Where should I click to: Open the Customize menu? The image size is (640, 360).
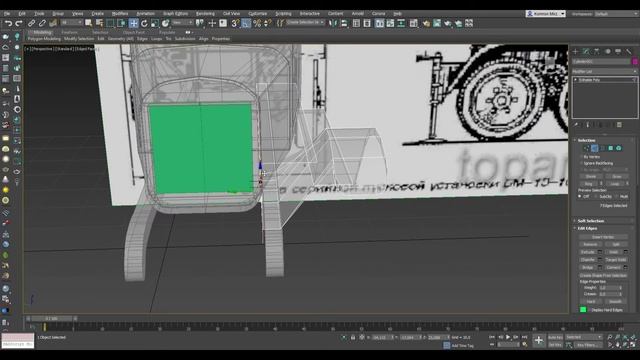pyautogui.click(x=258, y=14)
